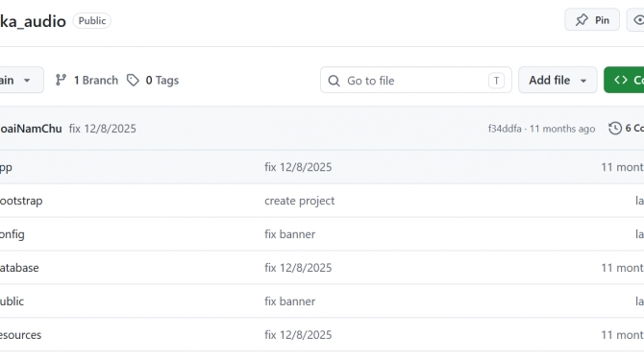Click the database row 11 months timestamp
The image size is (644, 362).
[622, 268]
